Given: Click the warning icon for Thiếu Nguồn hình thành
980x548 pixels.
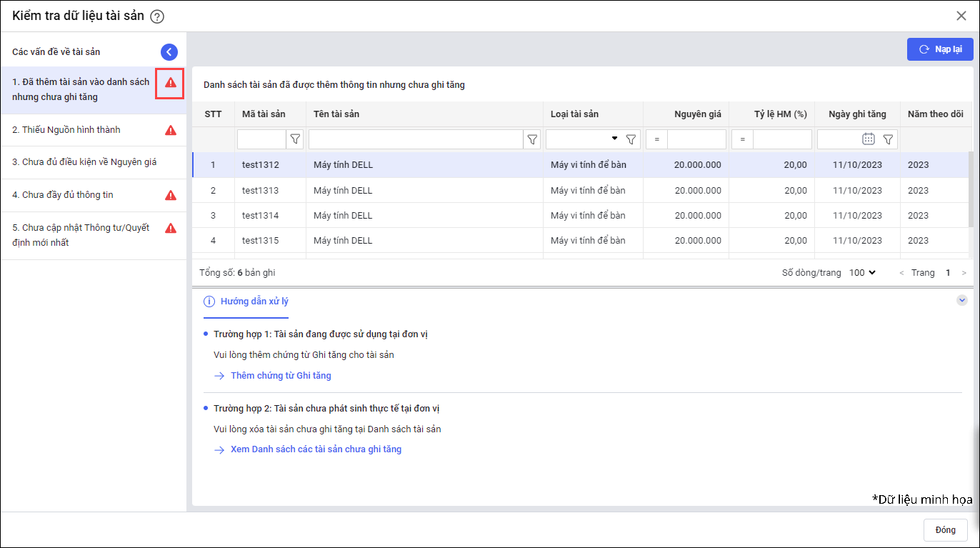Looking at the screenshot, I should pyautogui.click(x=171, y=130).
